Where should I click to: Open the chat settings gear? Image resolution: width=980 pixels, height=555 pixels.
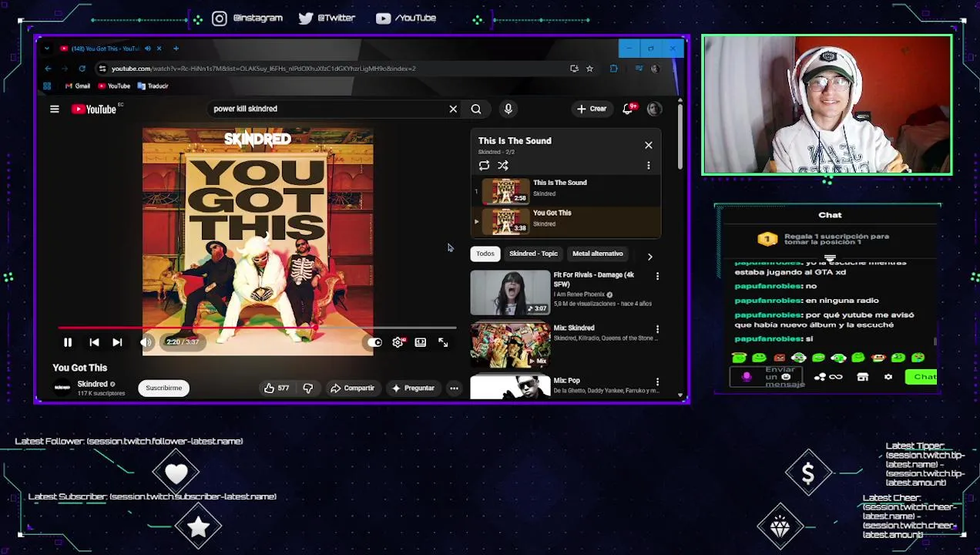(x=888, y=377)
